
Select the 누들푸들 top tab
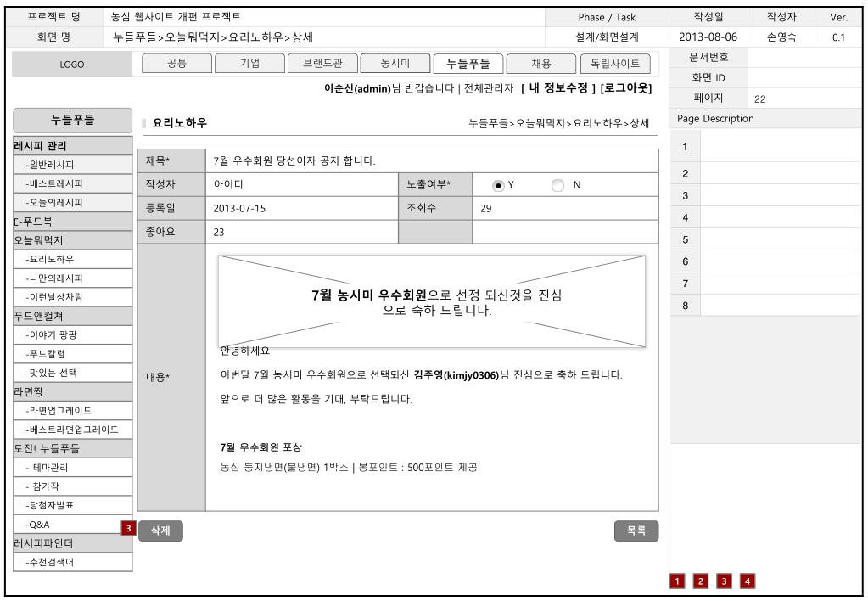point(468,64)
